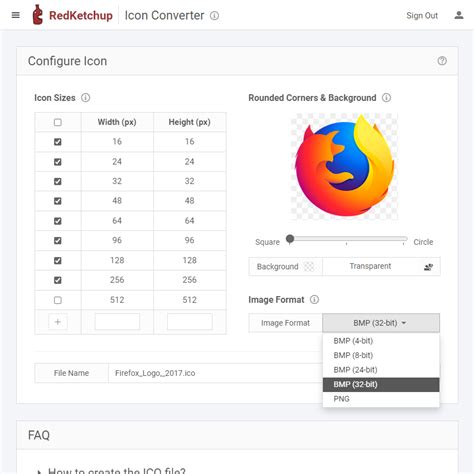
Task: Click the custom Width input field
Action: click(x=117, y=322)
